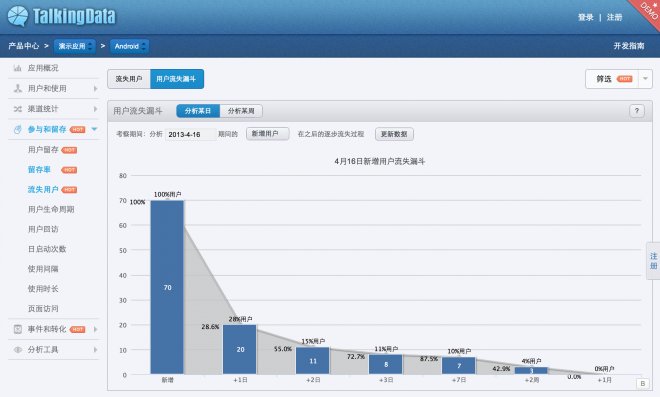The height and width of the screenshot is (397, 660).
Task: Open the Android platform dropdown
Action: tap(130, 46)
